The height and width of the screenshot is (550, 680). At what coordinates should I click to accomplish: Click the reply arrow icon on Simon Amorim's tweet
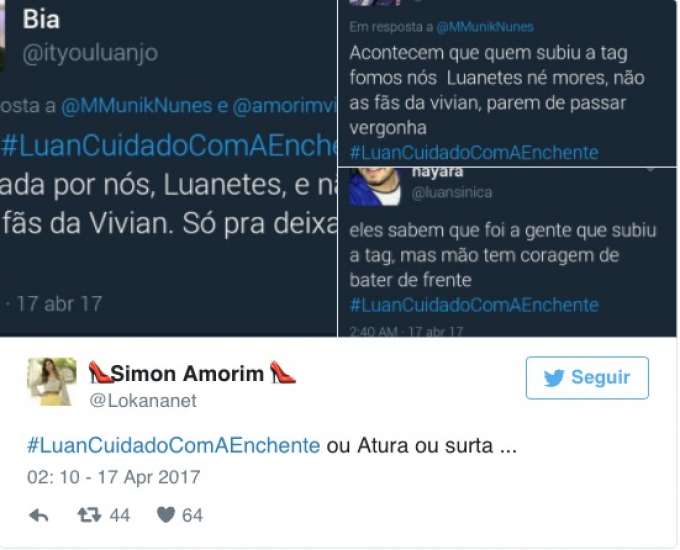(x=39, y=515)
